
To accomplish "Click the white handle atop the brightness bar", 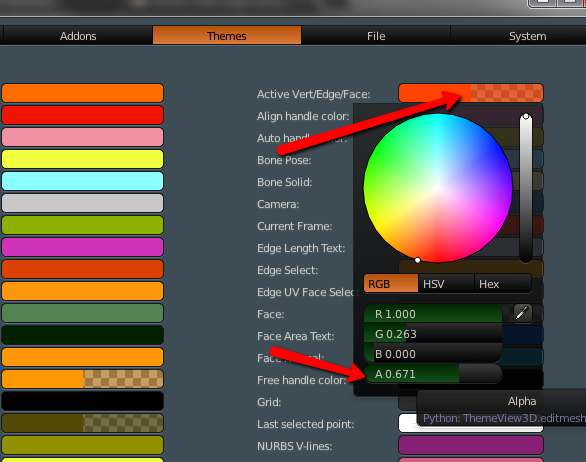I will coord(526,117).
